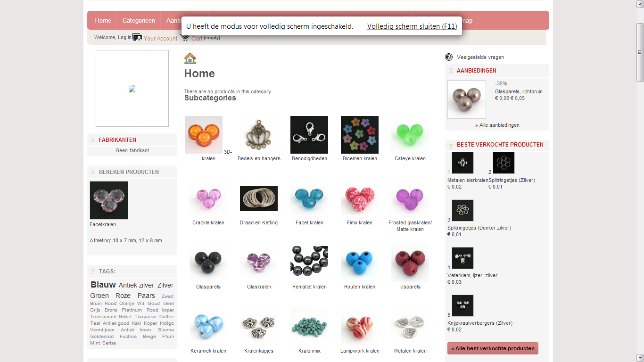Image resolution: width=644 pixels, height=362 pixels.
Task: Click the Log in link
Action: 125,37
